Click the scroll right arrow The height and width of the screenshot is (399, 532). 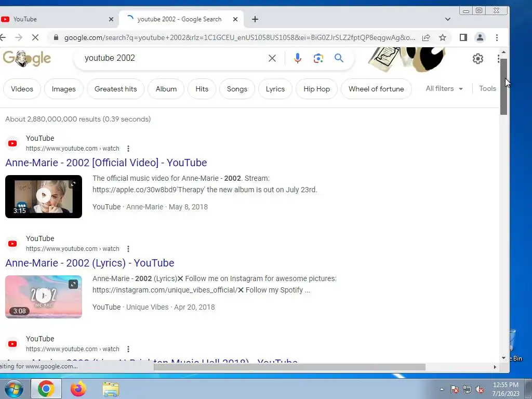coord(495,367)
